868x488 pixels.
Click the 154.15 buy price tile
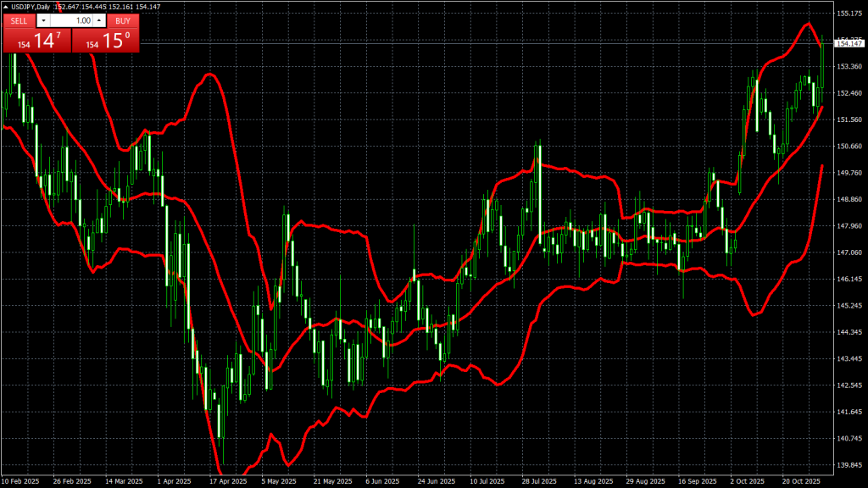(x=106, y=40)
